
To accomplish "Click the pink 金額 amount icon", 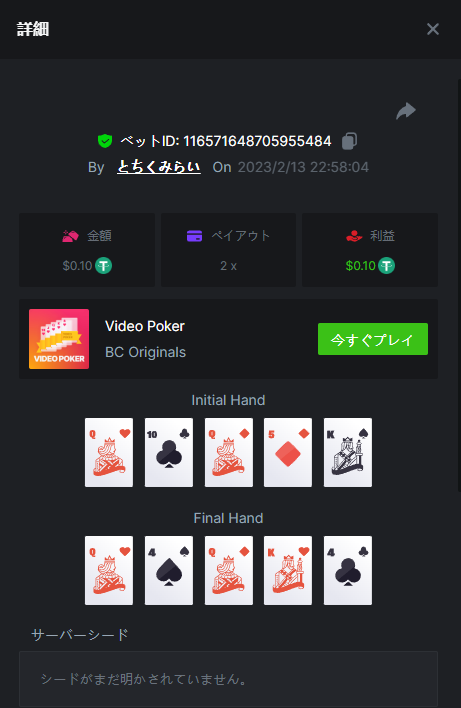I will pos(70,236).
